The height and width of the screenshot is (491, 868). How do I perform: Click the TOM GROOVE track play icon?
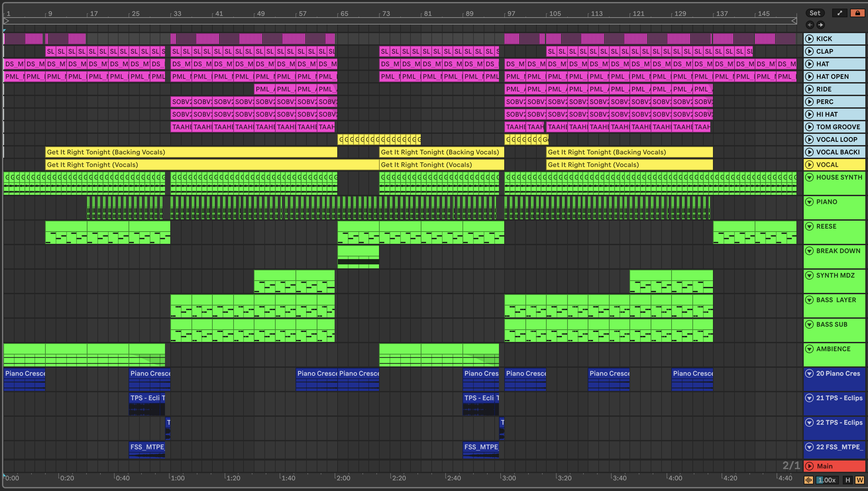tap(809, 127)
